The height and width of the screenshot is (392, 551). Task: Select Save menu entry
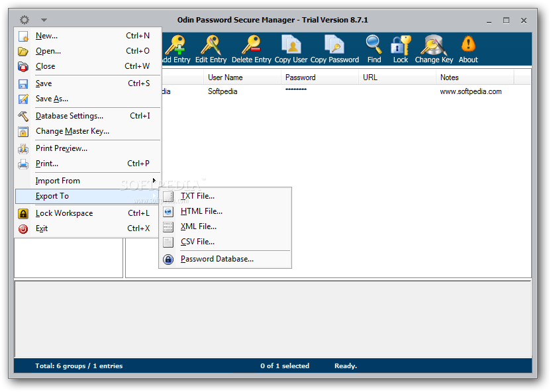tap(88, 83)
